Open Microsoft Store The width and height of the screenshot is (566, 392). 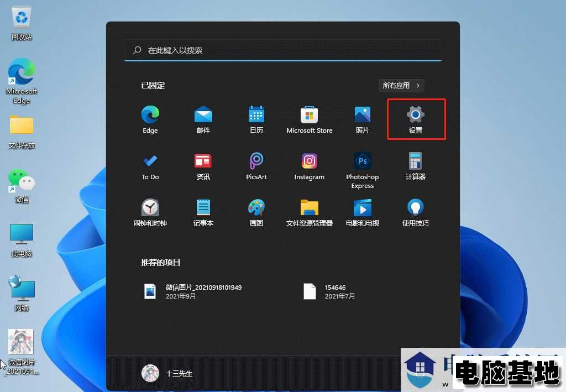click(x=310, y=120)
